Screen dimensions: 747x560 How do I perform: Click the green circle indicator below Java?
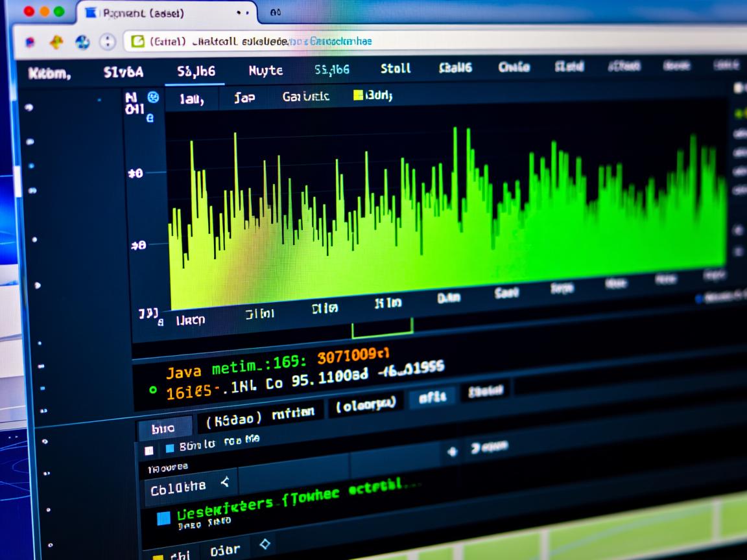click(153, 390)
